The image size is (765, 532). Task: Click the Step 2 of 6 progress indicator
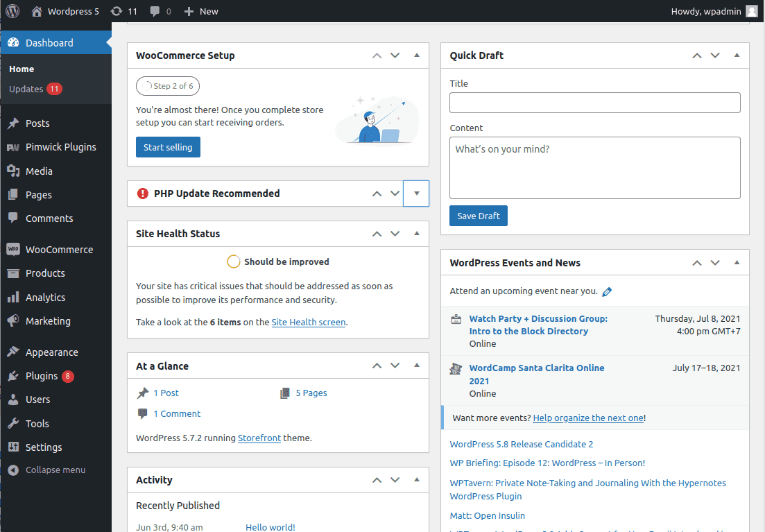pos(167,86)
